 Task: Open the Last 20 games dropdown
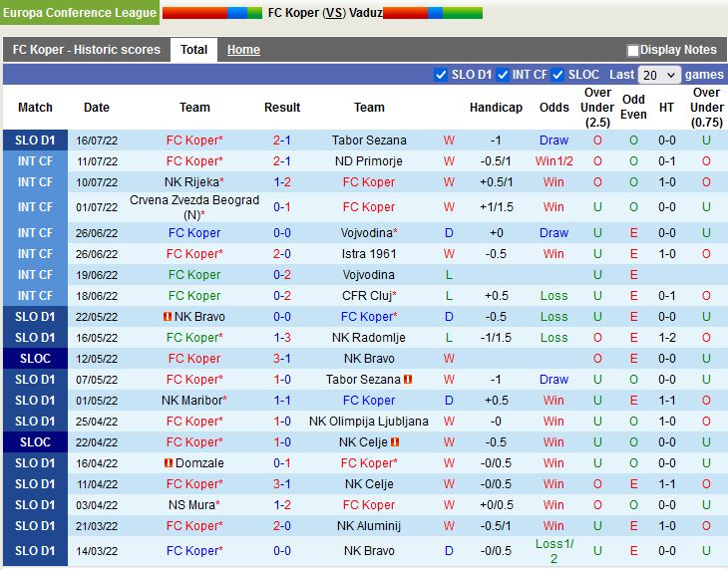point(659,75)
